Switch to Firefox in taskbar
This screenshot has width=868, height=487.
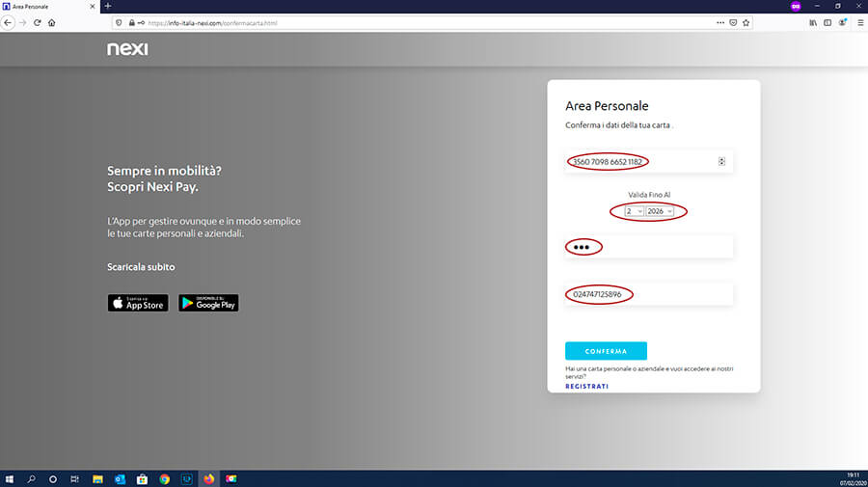coord(208,478)
